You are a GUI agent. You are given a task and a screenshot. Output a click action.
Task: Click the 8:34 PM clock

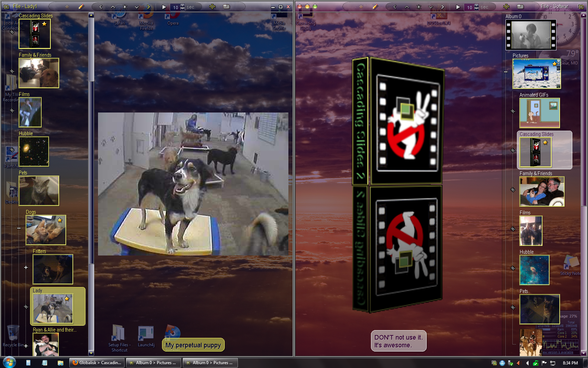[570, 363]
